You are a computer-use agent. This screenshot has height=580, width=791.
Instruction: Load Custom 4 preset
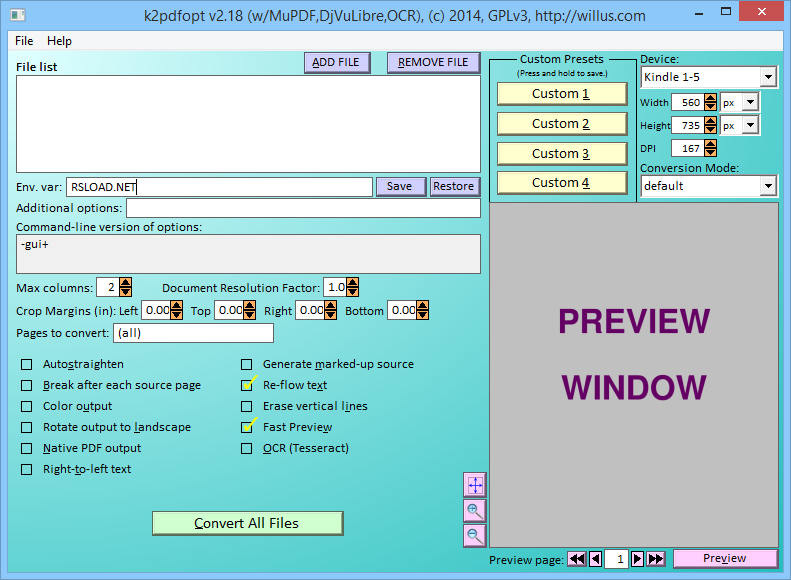click(561, 183)
